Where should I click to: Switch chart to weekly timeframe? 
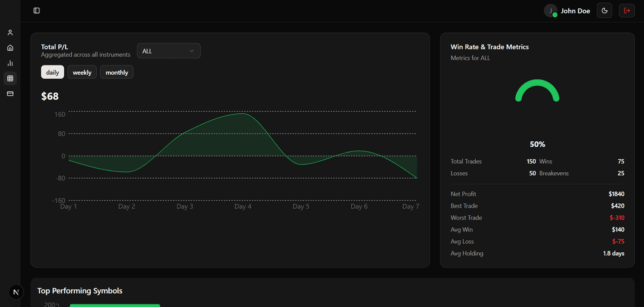[x=82, y=72]
